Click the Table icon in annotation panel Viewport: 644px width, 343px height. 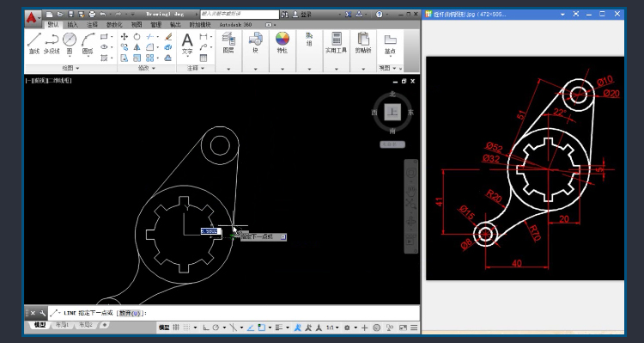pyautogui.click(x=204, y=58)
